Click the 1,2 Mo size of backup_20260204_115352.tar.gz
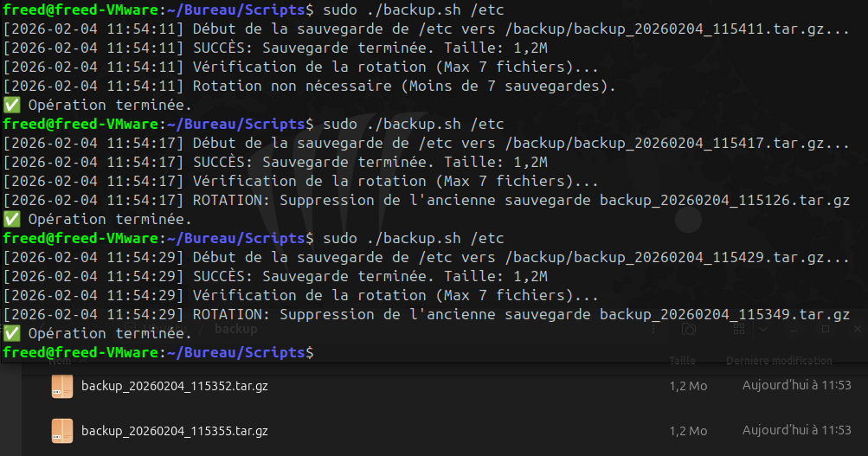868x456 pixels. pyautogui.click(x=688, y=386)
